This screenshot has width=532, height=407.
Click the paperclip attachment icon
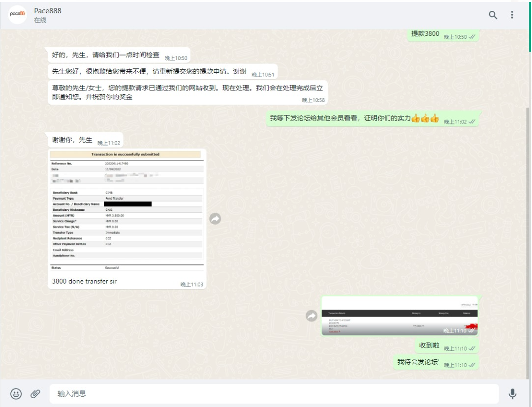tap(35, 393)
